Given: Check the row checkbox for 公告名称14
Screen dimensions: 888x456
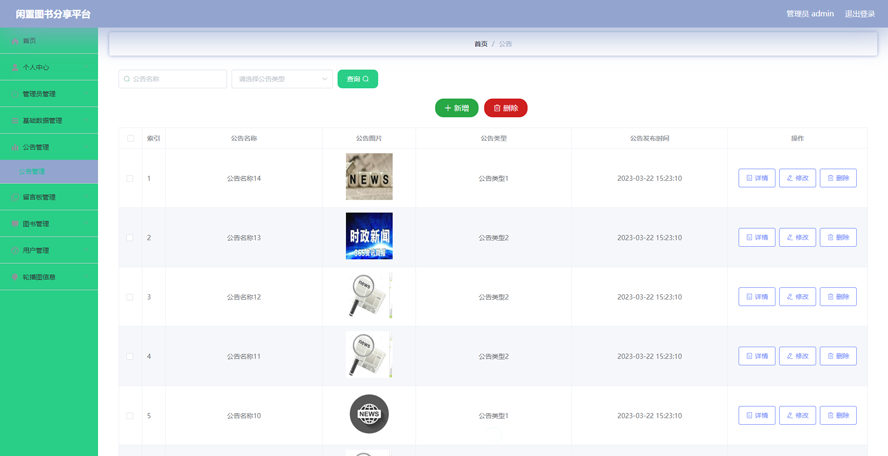Looking at the screenshot, I should pos(130,178).
